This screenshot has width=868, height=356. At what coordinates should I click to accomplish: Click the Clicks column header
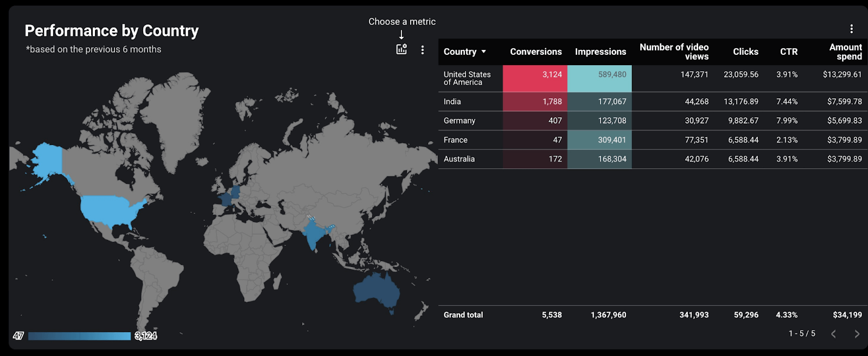click(x=745, y=52)
